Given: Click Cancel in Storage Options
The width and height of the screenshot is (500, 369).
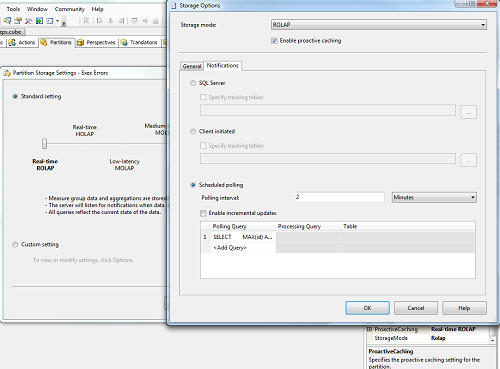Looking at the screenshot, I should [x=416, y=308].
